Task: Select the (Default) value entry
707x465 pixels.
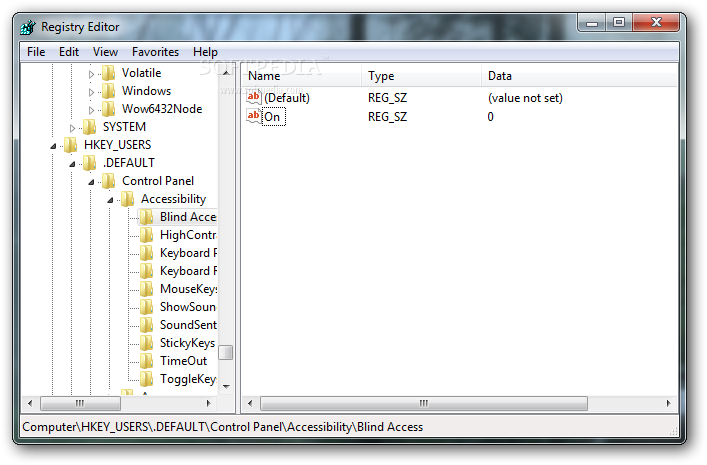Action: click(x=287, y=98)
